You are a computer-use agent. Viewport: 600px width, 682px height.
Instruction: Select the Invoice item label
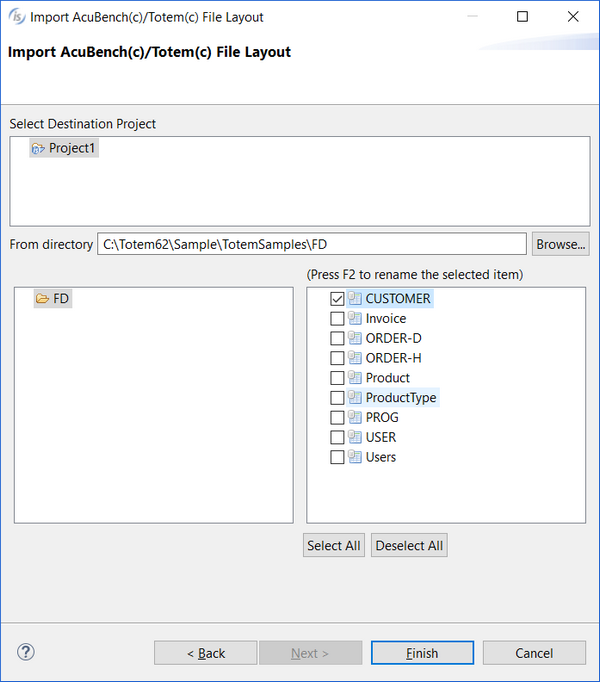(386, 319)
